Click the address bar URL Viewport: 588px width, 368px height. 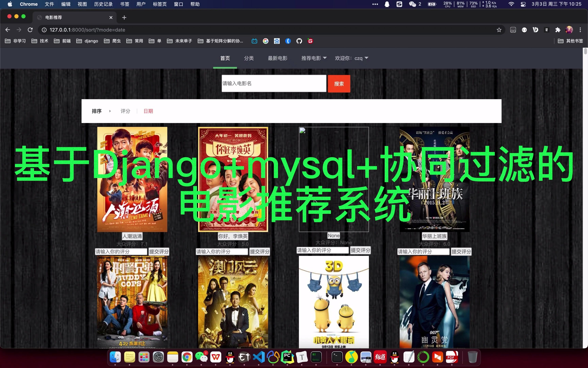coord(87,30)
